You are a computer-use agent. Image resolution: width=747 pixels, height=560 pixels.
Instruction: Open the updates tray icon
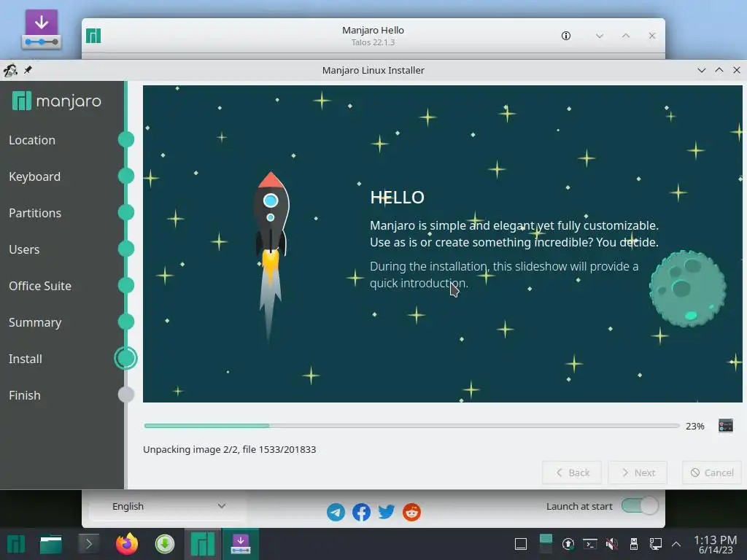click(568, 544)
